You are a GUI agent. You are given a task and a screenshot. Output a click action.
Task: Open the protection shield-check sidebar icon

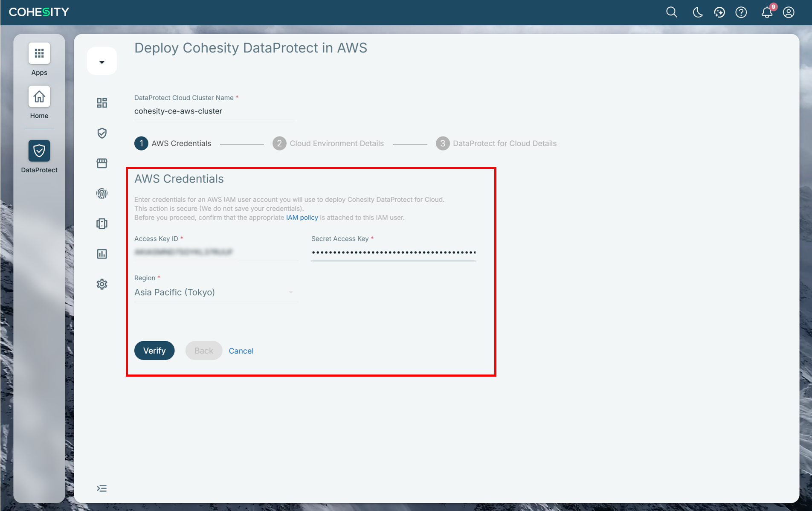point(102,133)
